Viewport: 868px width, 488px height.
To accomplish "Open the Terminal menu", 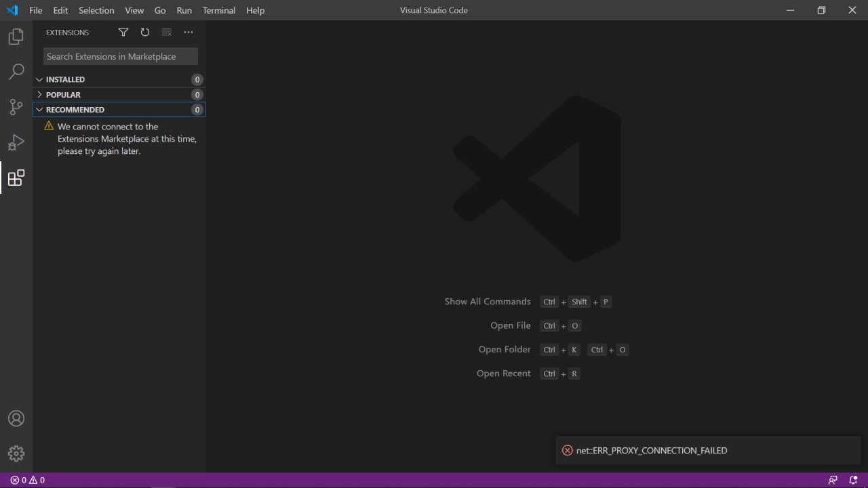I will click(219, 10).
